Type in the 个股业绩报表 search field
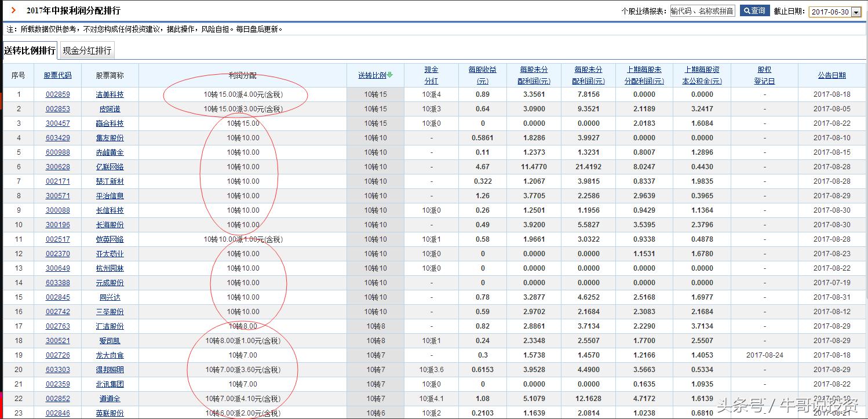Image resolution: width=868 pixels, height=419 pixels. click(x=702, y=11)
